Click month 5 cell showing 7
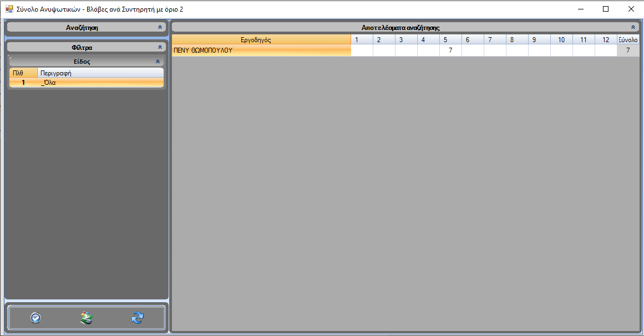644x336 pixels. coord(450,50)
